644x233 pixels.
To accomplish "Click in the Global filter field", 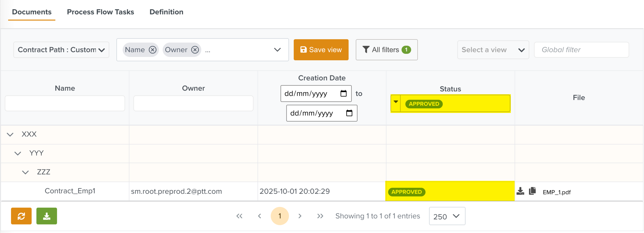I will tap(581, 50).
